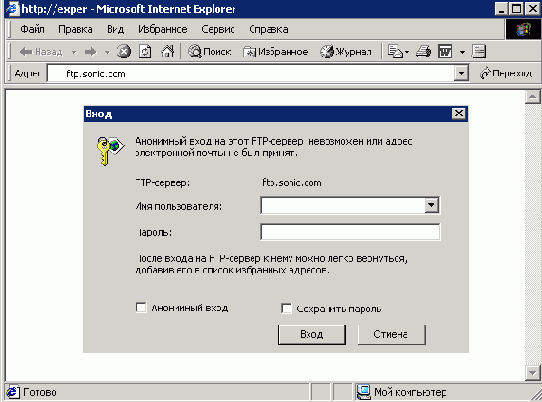
Task: Open the Избранное favorites toolbar button
Action: coord(275,52)
